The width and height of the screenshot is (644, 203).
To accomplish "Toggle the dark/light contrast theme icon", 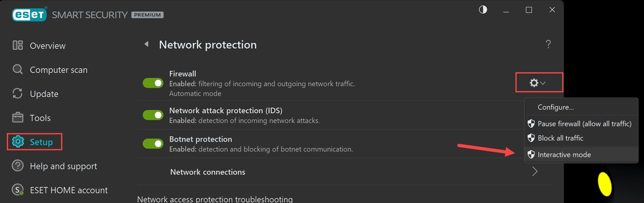I will tap(483, 10).
